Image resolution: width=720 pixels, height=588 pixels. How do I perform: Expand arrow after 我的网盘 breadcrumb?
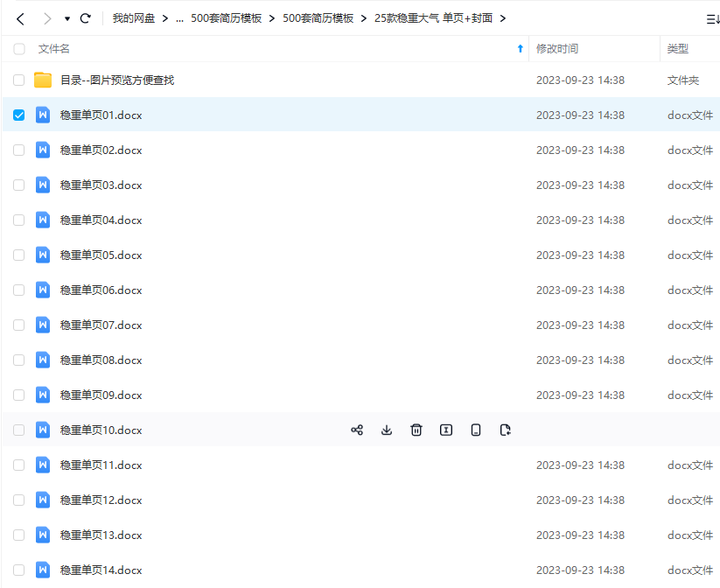pos(164,18)
